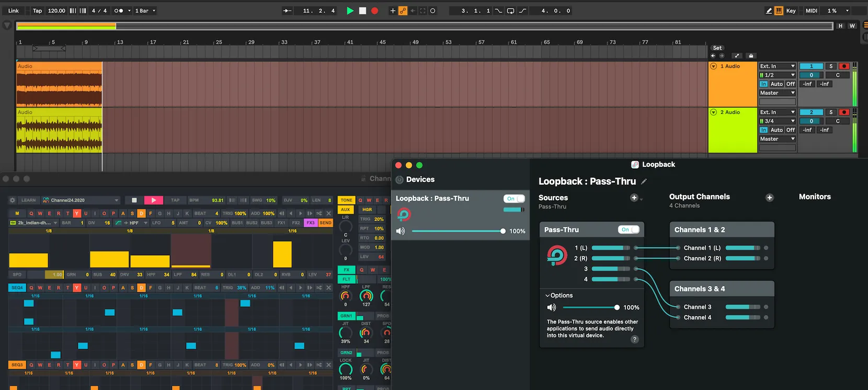Open track 1 input channel 1/2 dropdown
The width and height of the screenshot is (868, 390).
coord(778,75)
